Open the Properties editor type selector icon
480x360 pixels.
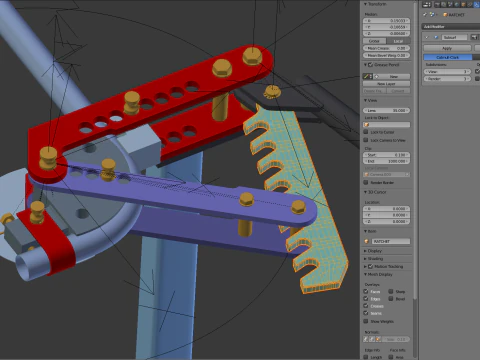click(x=427, y=5)
